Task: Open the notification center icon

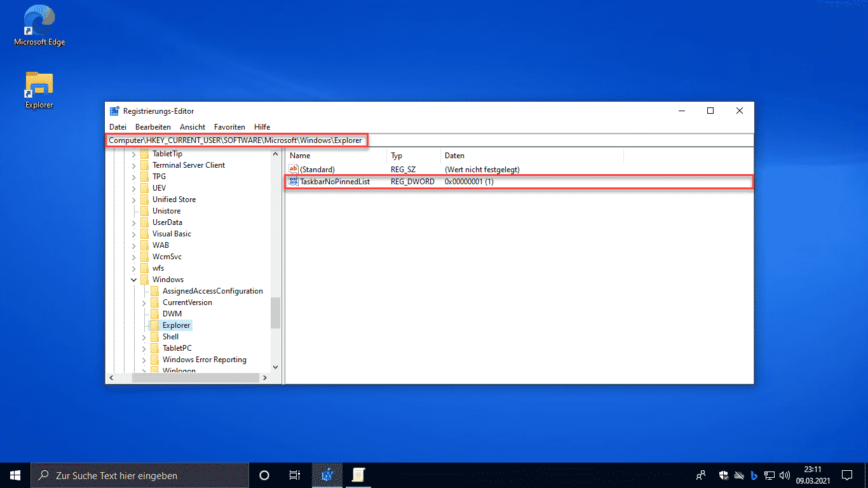Action: tap(847, 475)
